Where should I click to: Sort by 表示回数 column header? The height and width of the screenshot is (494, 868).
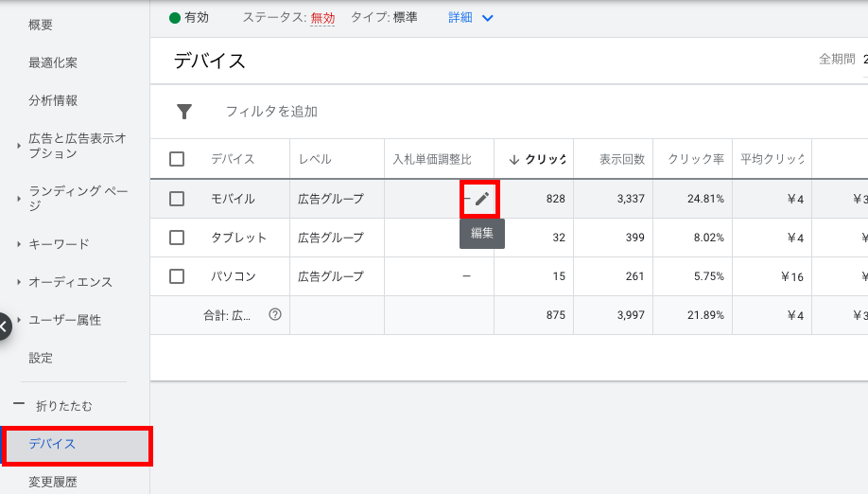tap(621, 159)
